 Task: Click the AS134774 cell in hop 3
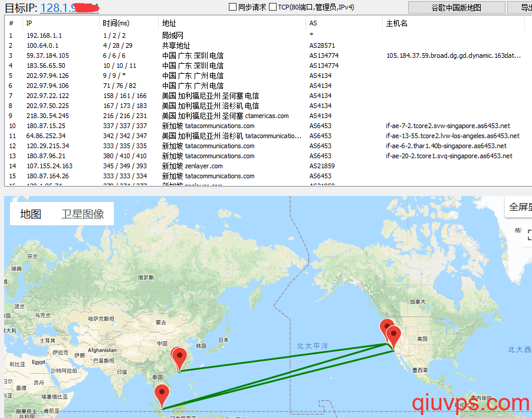click(324, 55)
